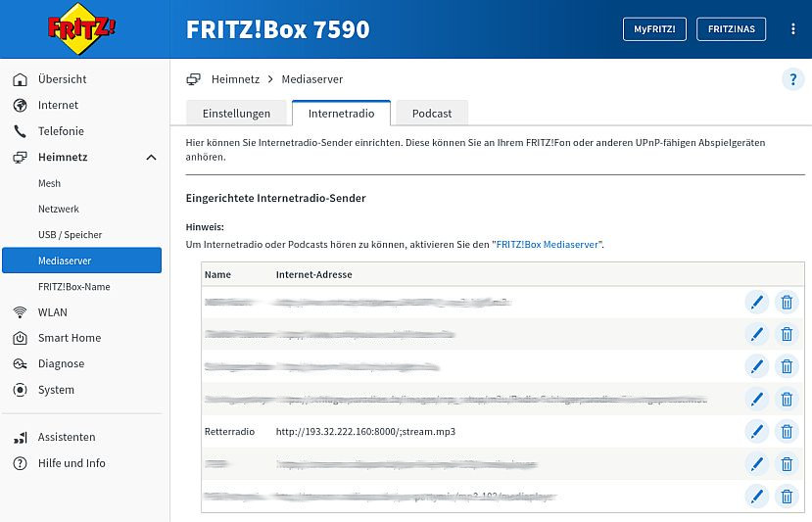Edit the last radio station entry

coord(756,497)
